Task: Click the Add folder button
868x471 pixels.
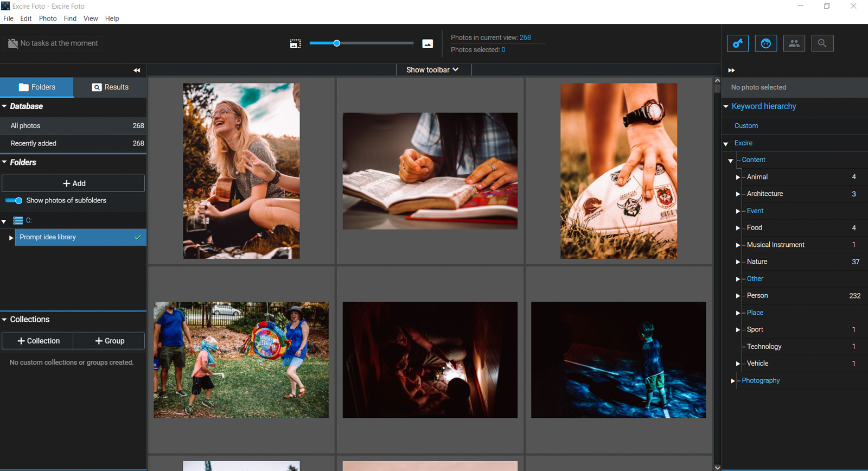Action: [x=73, y=183]
